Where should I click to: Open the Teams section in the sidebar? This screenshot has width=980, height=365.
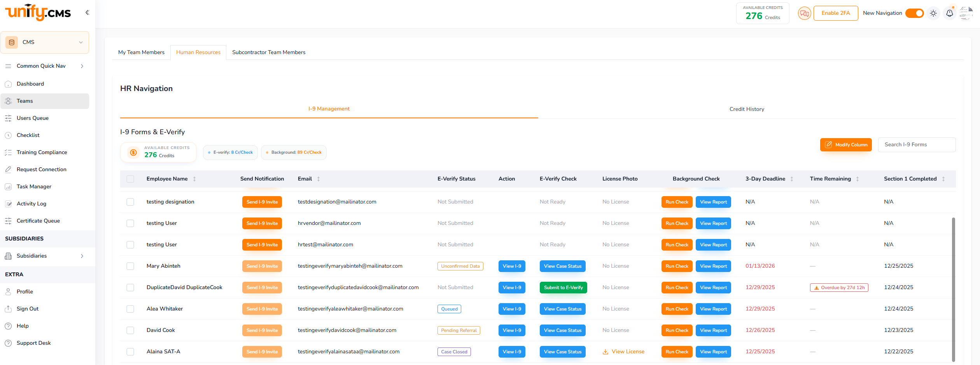click(x=24, y=101)
